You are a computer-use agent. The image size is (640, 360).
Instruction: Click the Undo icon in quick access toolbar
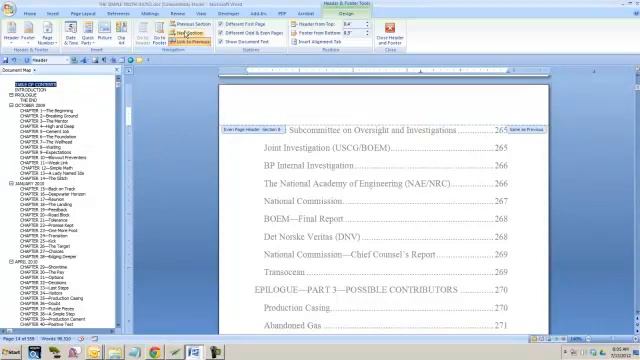click(14, 60)
